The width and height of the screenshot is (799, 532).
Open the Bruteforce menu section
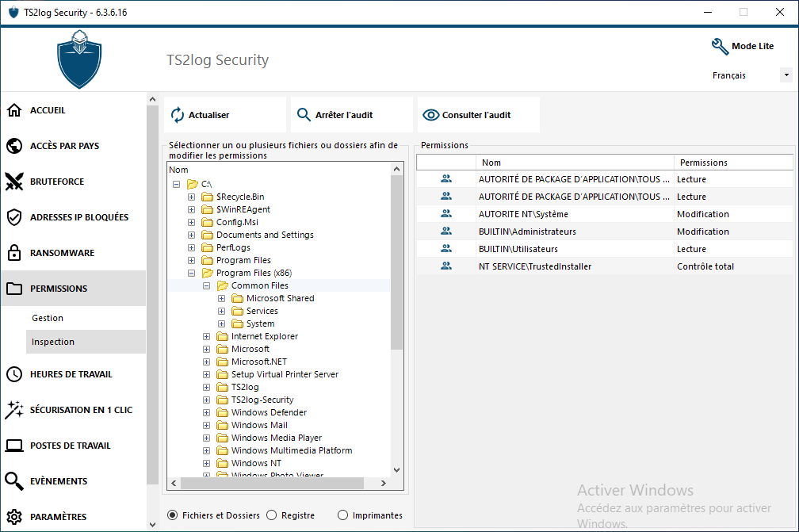coord(74,182)
